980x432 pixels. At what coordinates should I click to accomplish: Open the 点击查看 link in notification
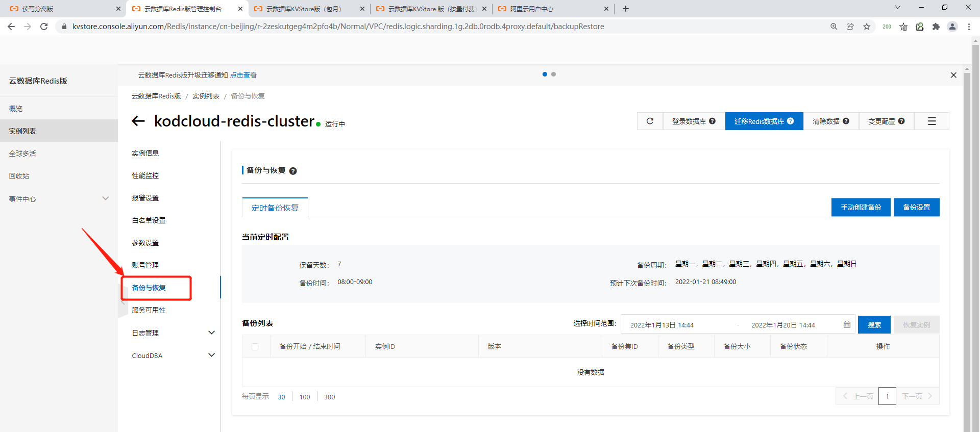click(243, 75)
